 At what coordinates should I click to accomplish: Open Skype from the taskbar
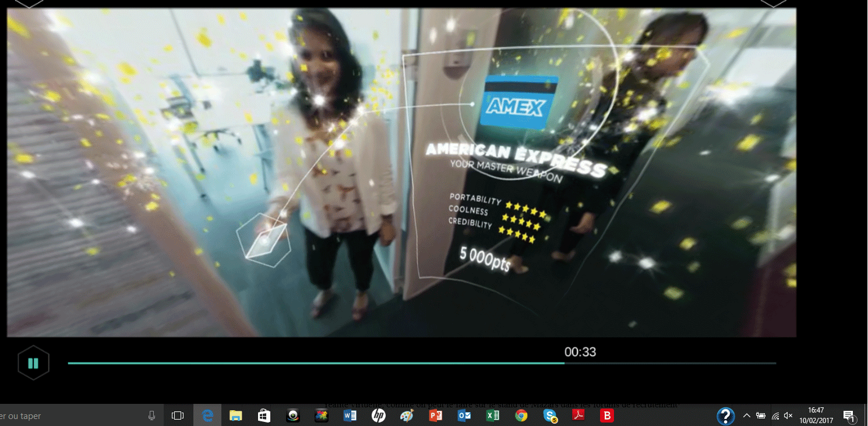(x=550, y=416)
